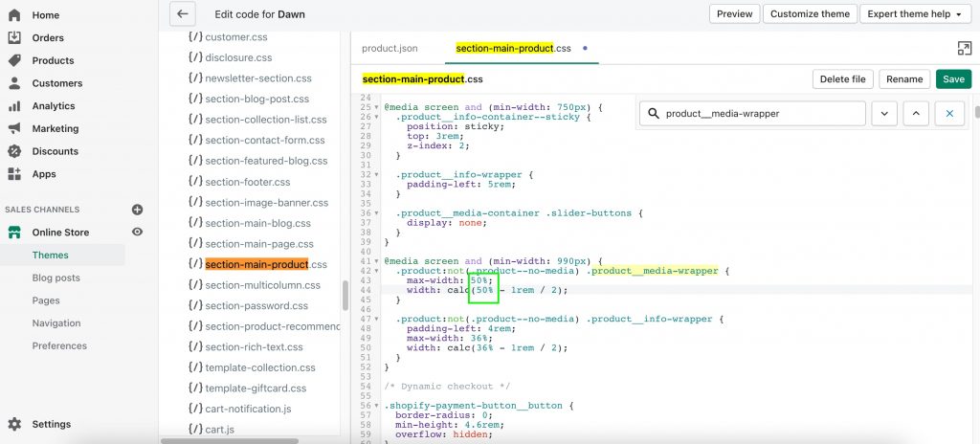980x444 pixels.
Task: Go back with the arrow button
Action: click(183, 13)
